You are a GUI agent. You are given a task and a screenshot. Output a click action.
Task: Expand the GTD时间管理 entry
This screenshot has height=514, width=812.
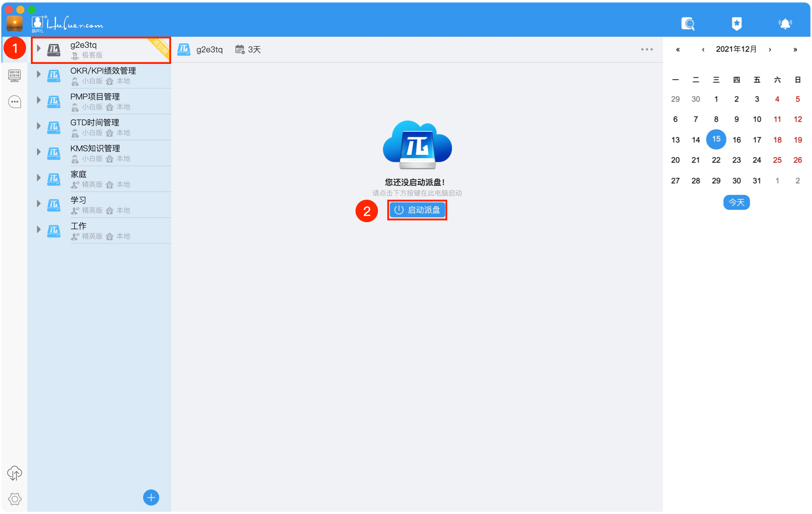coord(39,126)
